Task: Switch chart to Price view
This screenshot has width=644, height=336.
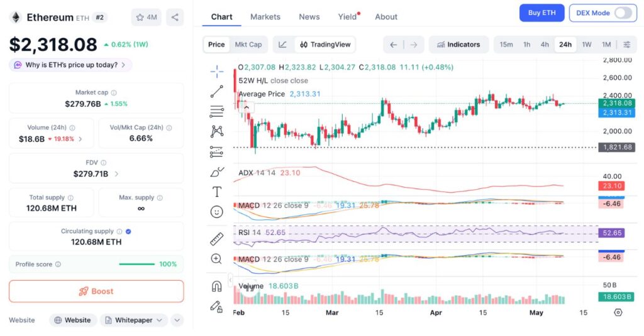Action: 216,45
